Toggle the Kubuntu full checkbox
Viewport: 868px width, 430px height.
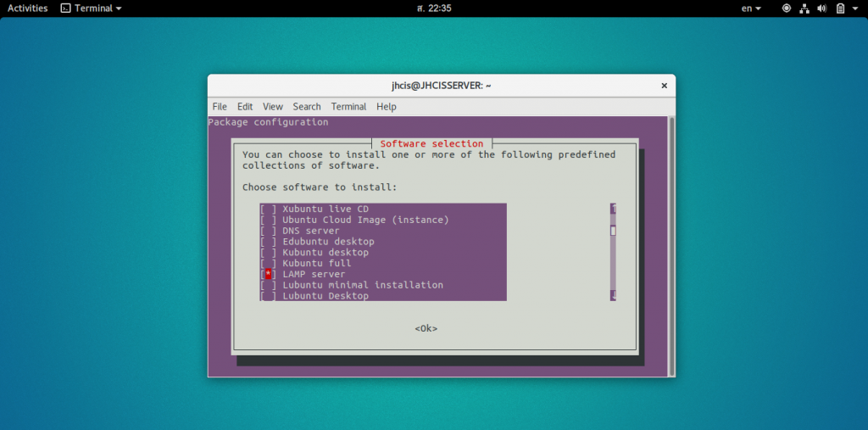click(268, 263)
